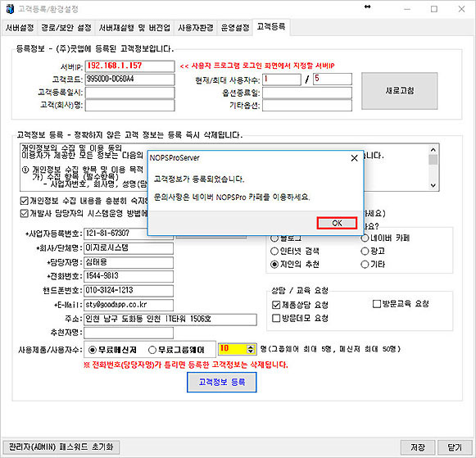This screenshot has width=476, height=458.
Task: Click the 담당자명 input field
Action: (x=129, y=262)
